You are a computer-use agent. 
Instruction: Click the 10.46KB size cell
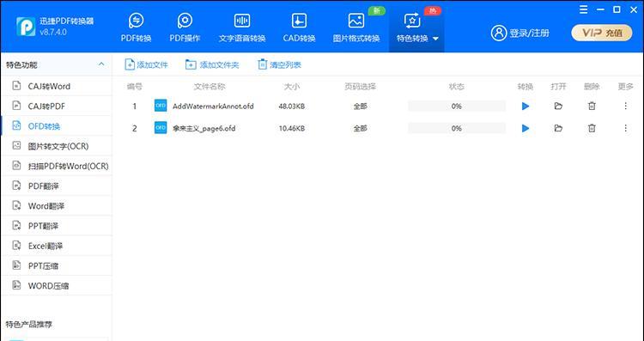(x=292, y=129)
